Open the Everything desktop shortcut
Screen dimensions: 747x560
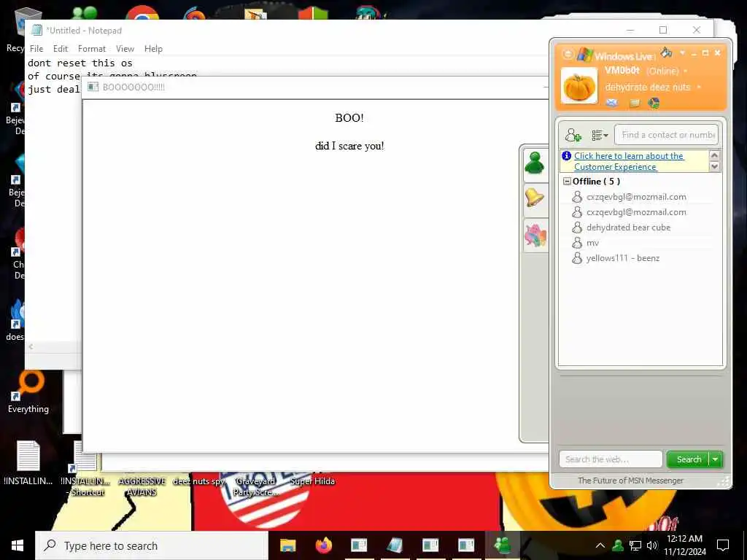(28, 392)
